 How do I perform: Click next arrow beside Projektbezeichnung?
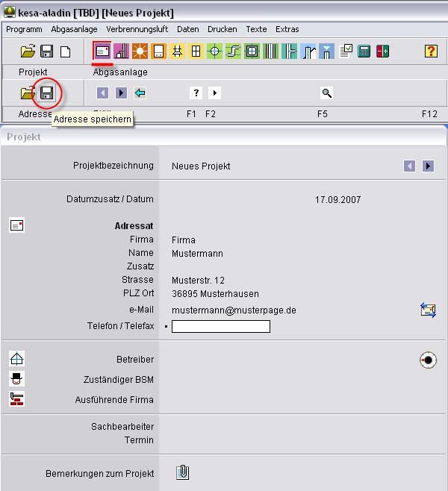tap(428, 166)
